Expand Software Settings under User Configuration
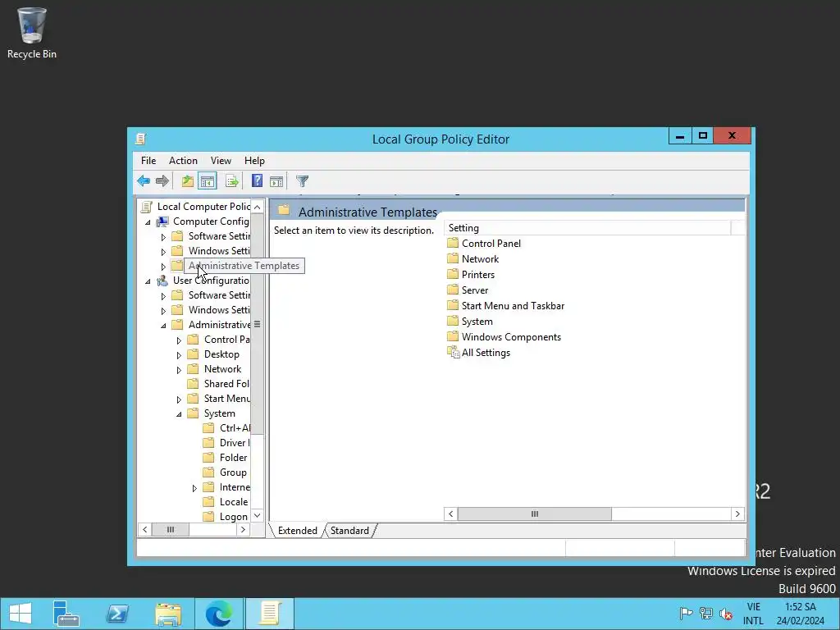Screen dimensions: 840x630 click(x=163, y=295)
